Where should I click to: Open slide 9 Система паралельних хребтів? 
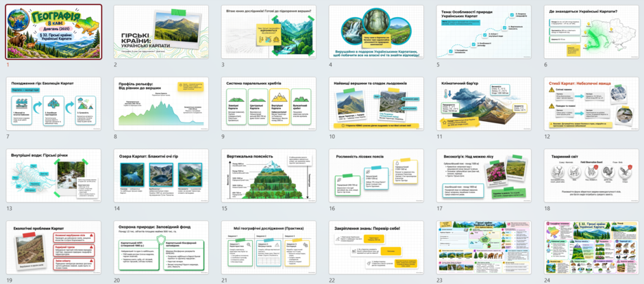tap(269, 104)
